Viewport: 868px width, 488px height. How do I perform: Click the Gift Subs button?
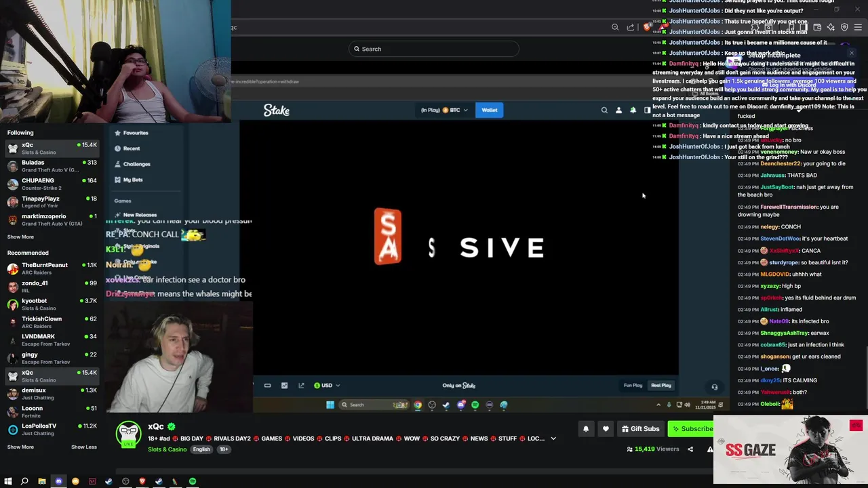click(x=640, y=428)
